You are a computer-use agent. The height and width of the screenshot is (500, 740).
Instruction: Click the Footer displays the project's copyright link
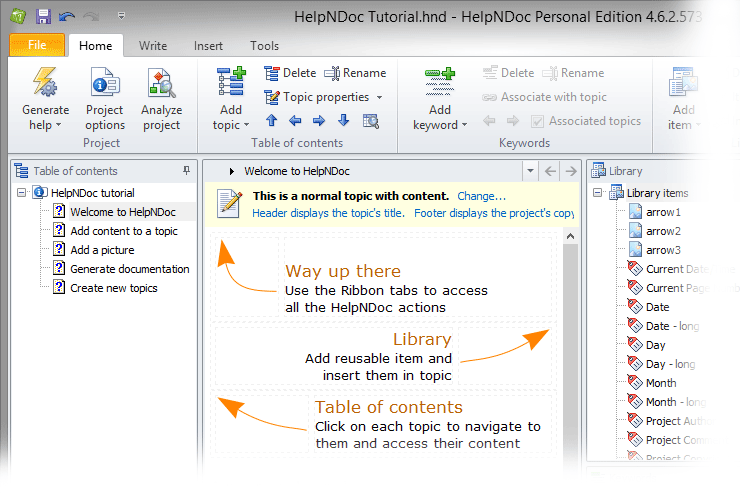494,213
